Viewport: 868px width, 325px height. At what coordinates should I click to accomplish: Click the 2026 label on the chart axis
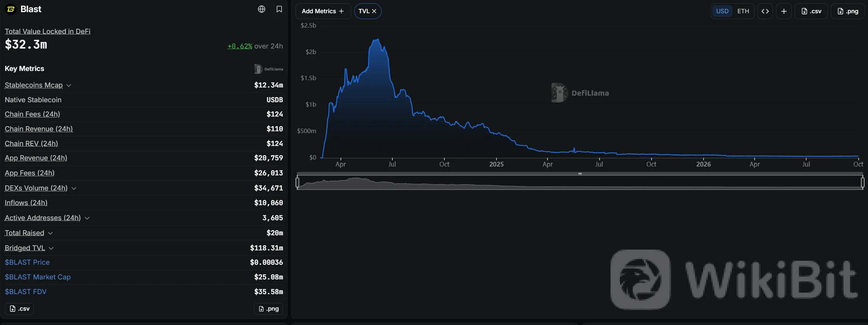703,164
